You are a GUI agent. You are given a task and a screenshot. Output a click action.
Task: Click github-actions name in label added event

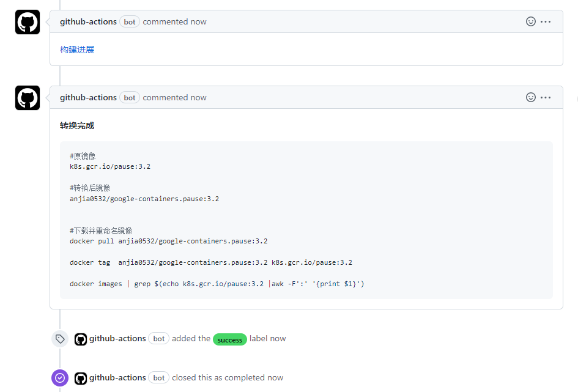pos(117,338)
